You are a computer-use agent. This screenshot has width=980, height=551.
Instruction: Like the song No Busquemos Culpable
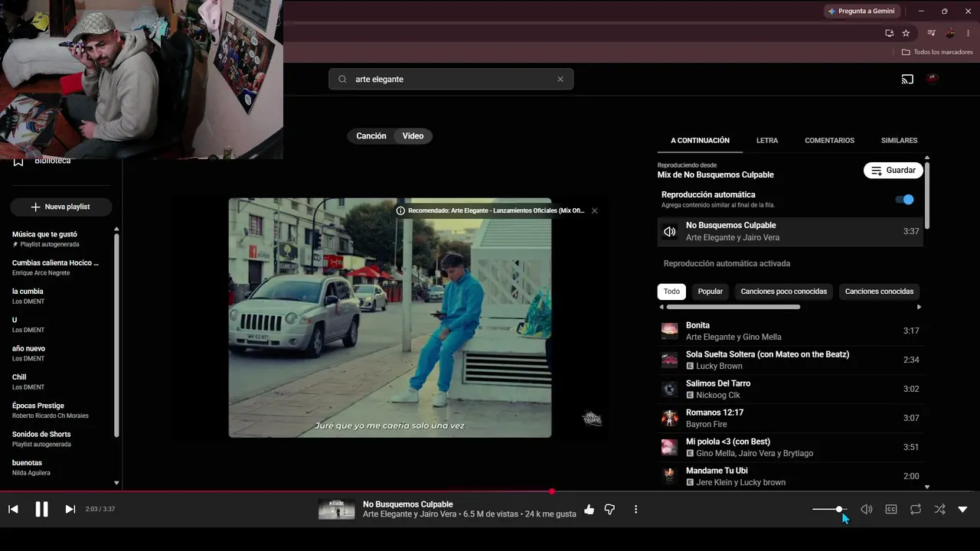point(589,509)
